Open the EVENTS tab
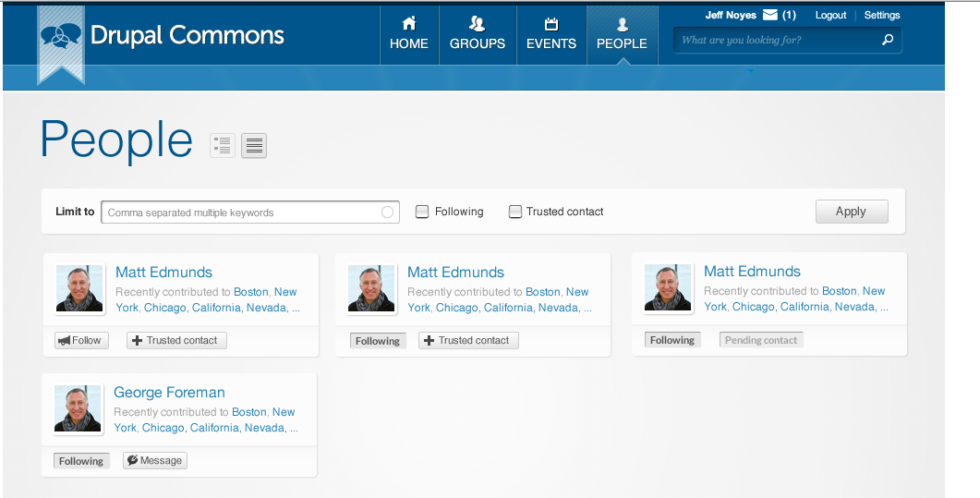 click(x=551, y=34)
